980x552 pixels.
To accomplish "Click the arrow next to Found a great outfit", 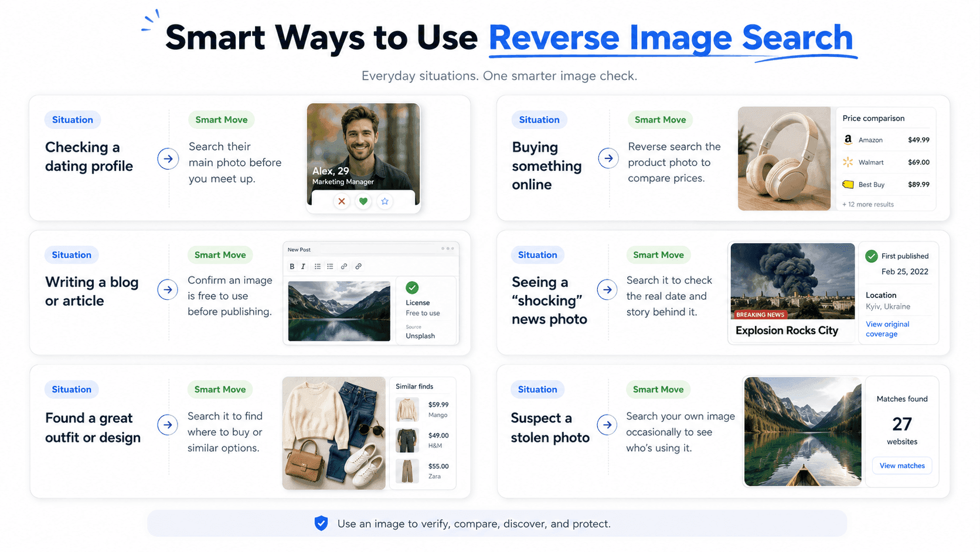I will pyautogui.click(x=168, y=425).
